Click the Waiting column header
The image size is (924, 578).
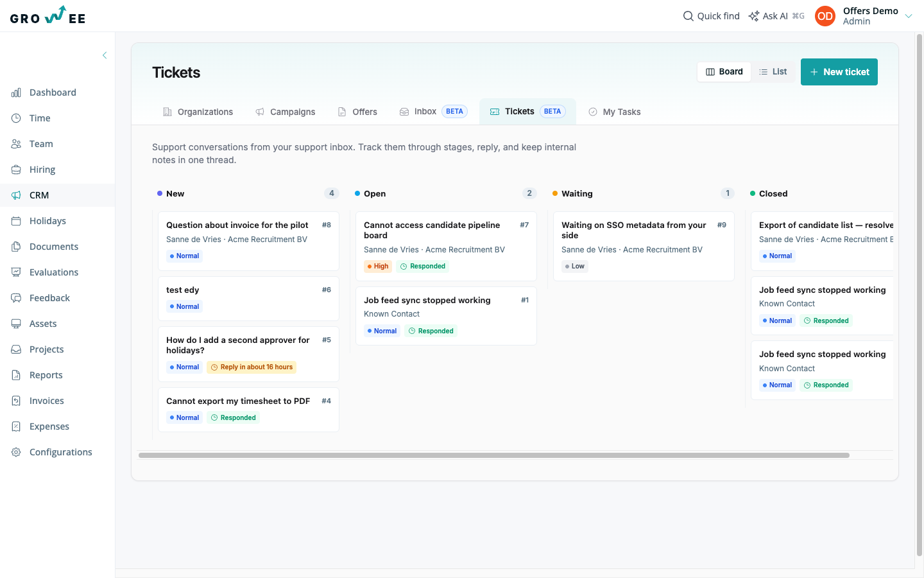pos(577,194)
